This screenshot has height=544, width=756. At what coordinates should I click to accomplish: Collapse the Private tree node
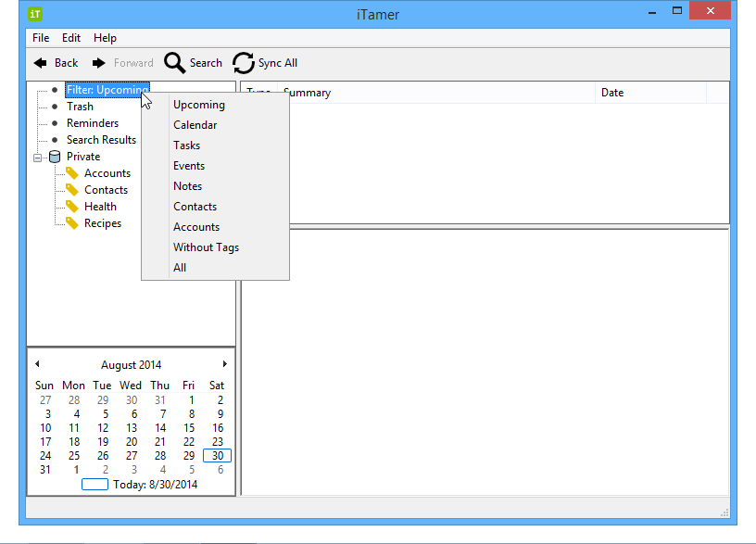pos(38,158)
